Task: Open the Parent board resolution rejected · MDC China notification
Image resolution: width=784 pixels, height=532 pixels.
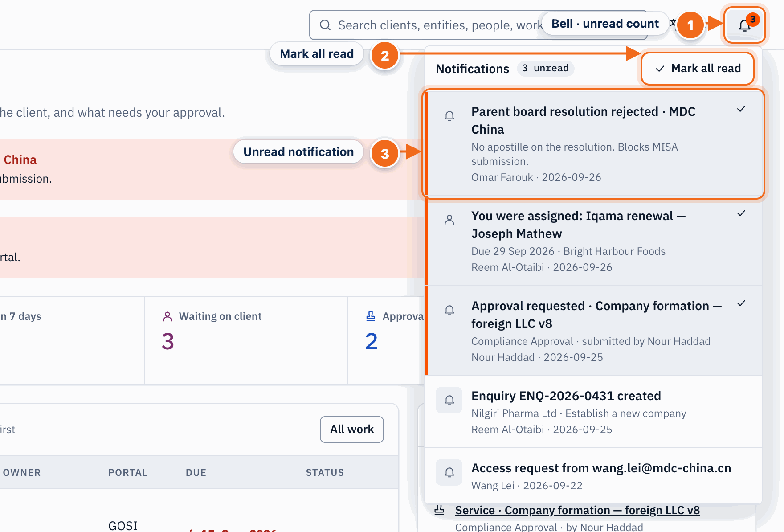Action: pos(594,144)
